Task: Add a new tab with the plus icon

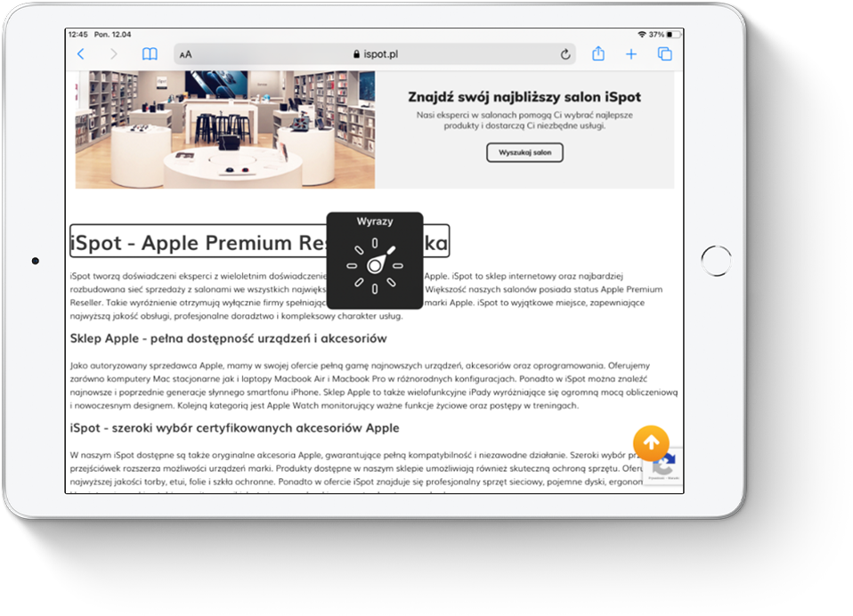Action: click(x=631, y=54)
